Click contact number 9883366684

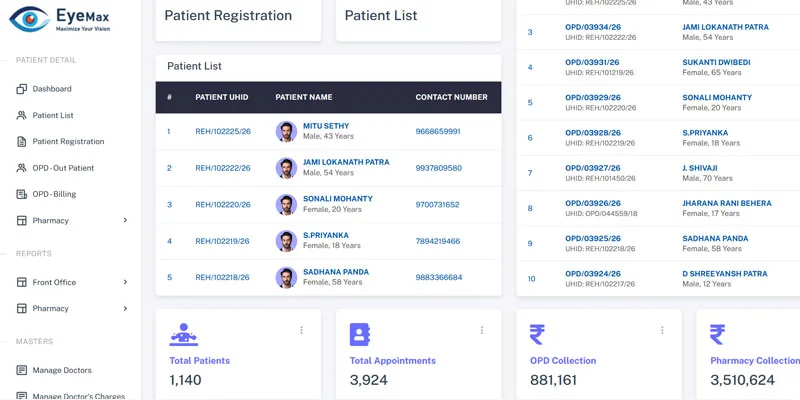tap(439, 278)
